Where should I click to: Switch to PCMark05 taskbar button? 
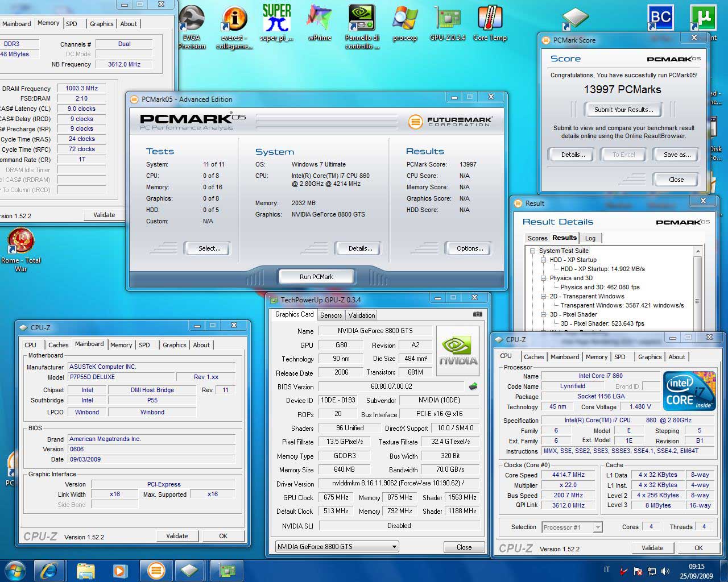coord(156,571)
